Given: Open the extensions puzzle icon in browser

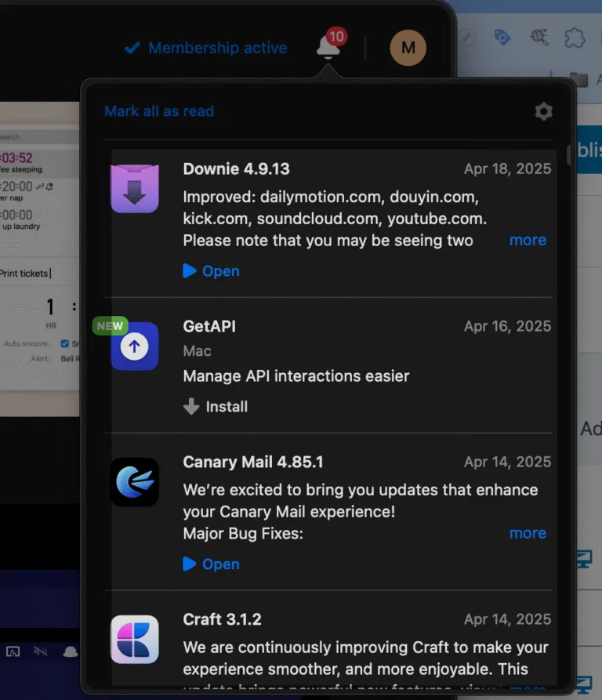Looking at the screenshot, I should coord(575,38).
